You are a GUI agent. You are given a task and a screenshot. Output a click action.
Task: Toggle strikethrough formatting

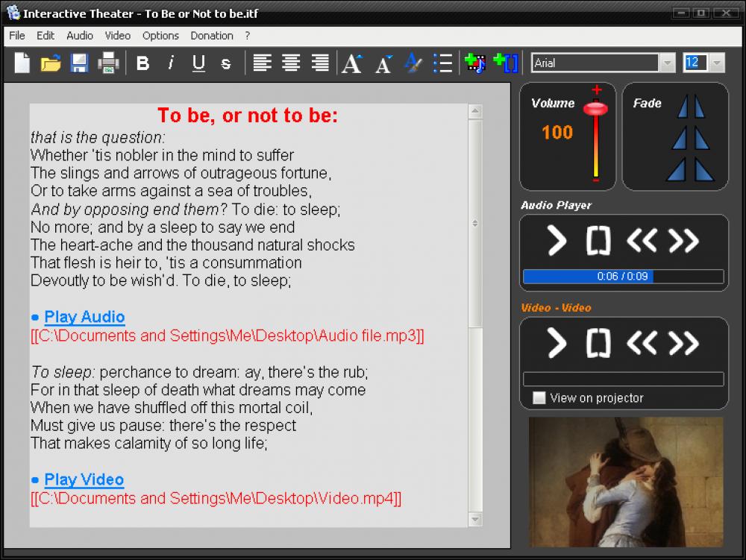225,63
